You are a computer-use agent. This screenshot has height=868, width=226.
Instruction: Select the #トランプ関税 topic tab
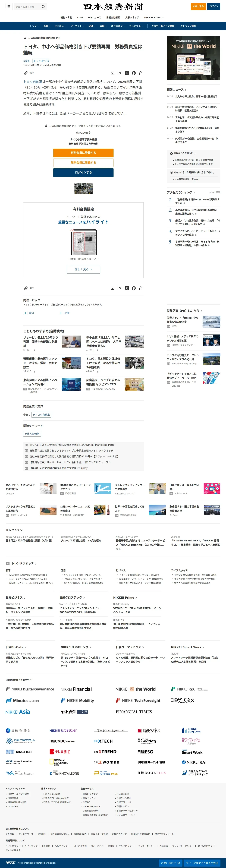[x=188, y=26]
